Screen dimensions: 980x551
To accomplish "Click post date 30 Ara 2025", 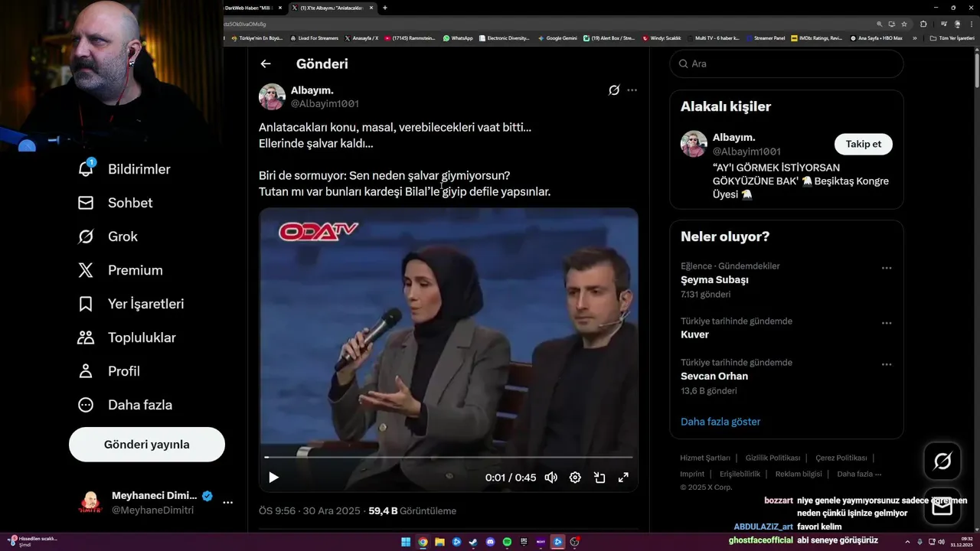I will coord(332,510).
